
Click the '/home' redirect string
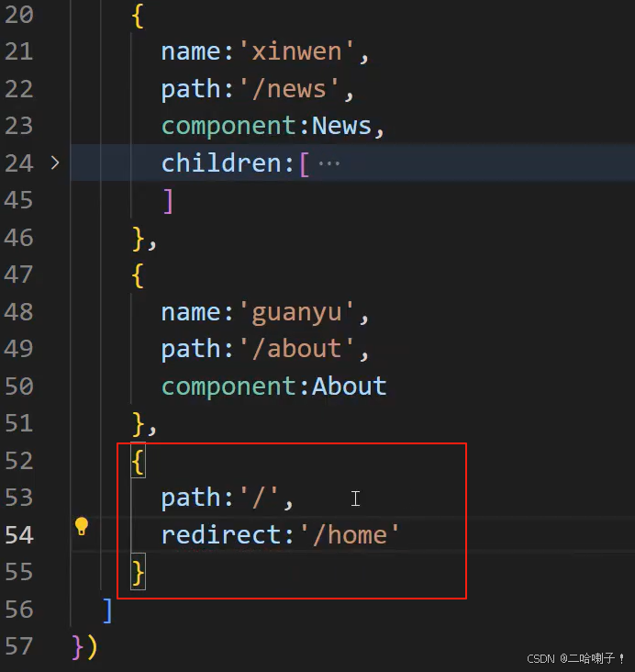coord(350,535)
